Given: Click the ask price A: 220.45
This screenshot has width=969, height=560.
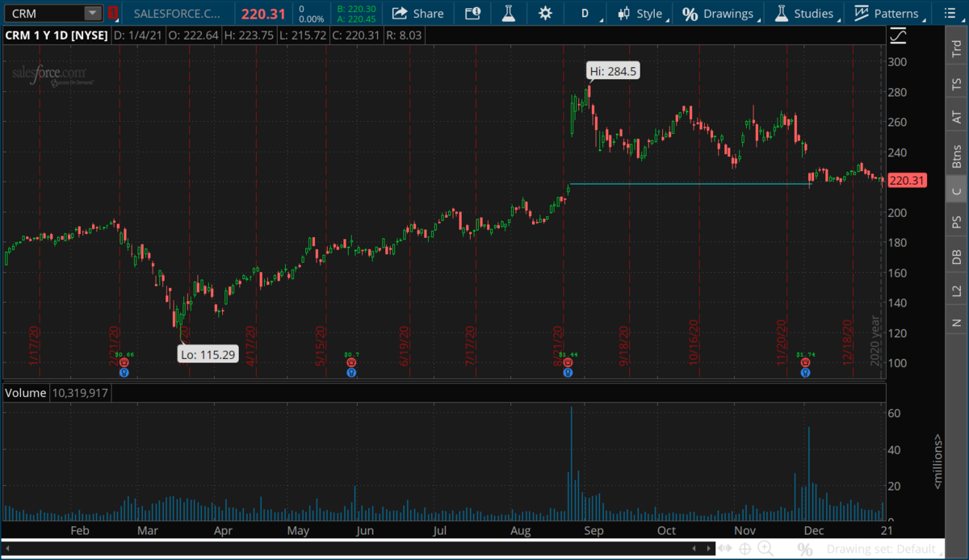Looking at the screenshot, I should [x=354, y=19].
